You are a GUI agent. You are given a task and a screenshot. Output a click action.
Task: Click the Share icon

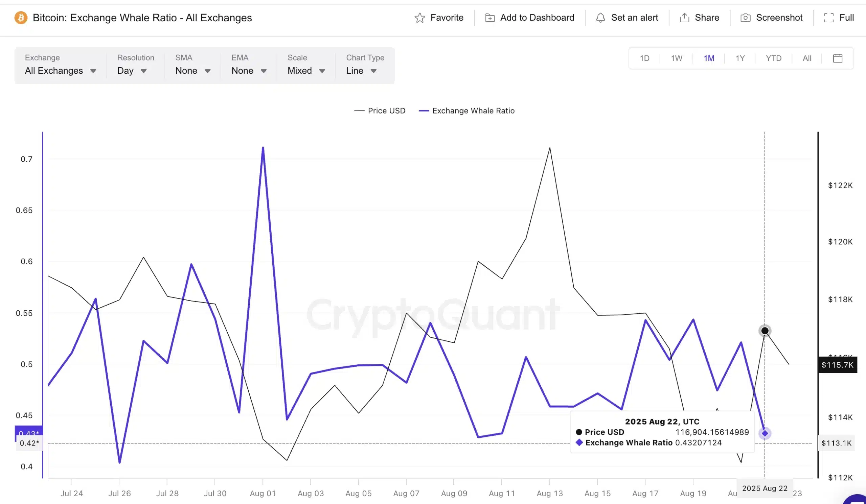685,17
